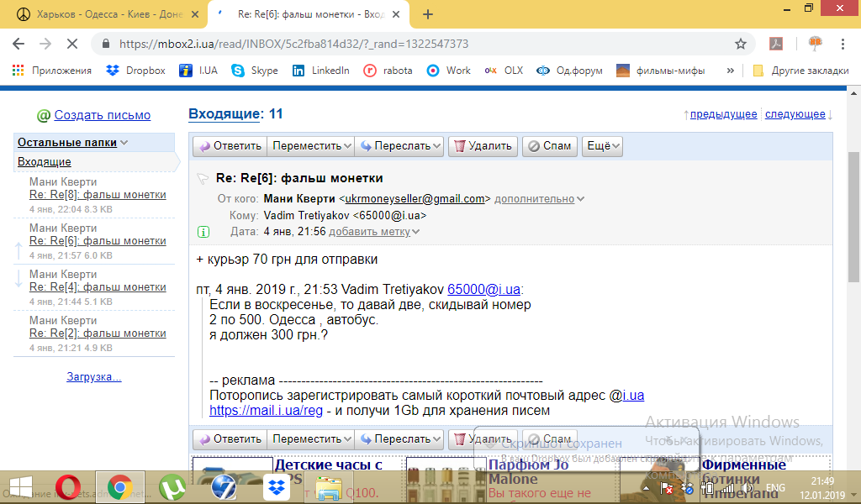Open the Приложения apps shortcut
861x504 pixels.
51,71
